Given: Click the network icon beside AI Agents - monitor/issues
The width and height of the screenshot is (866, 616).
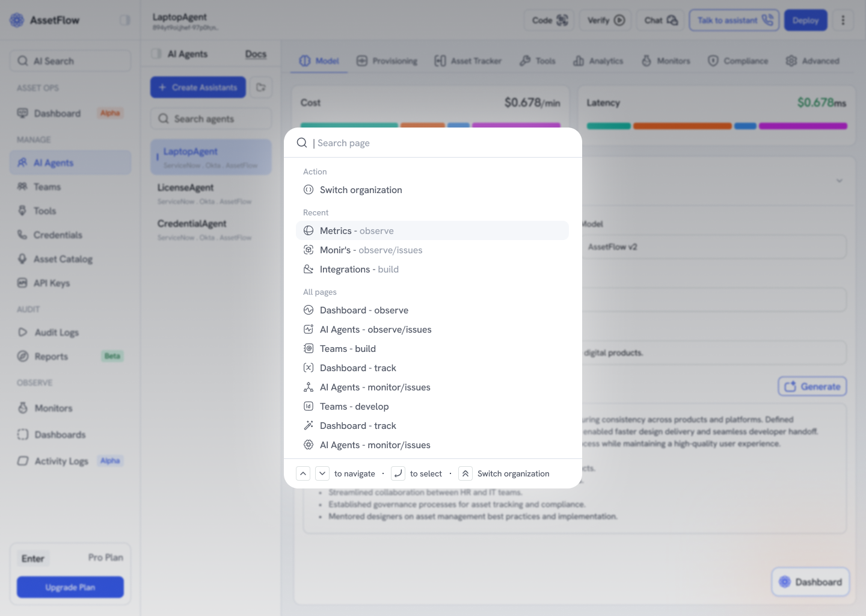Looking at the screenshot, I should (x=309, y=387).
